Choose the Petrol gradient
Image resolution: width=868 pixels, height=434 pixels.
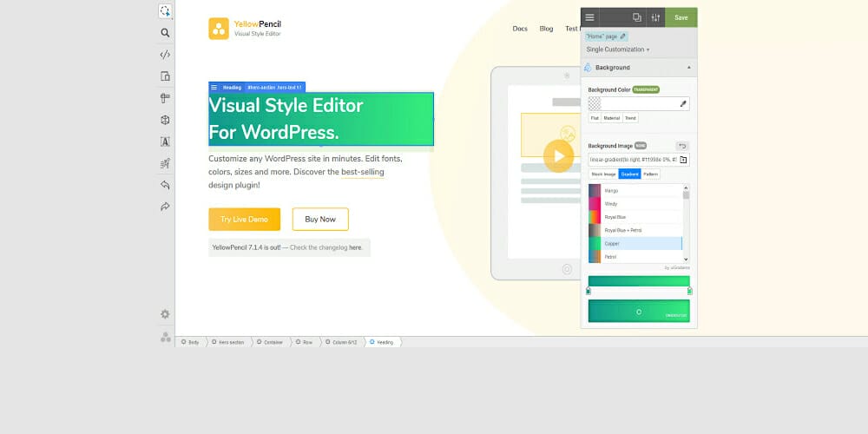(x=635, y=257)
